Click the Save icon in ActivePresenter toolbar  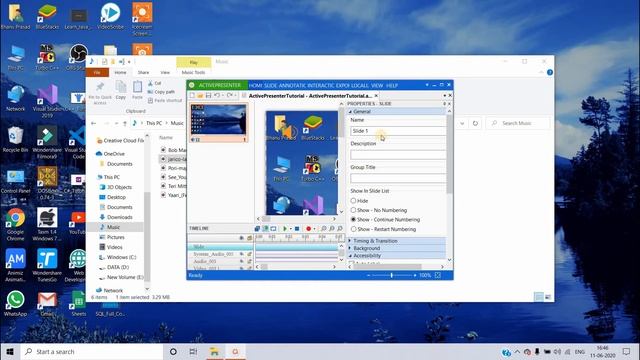pos(208,96)
